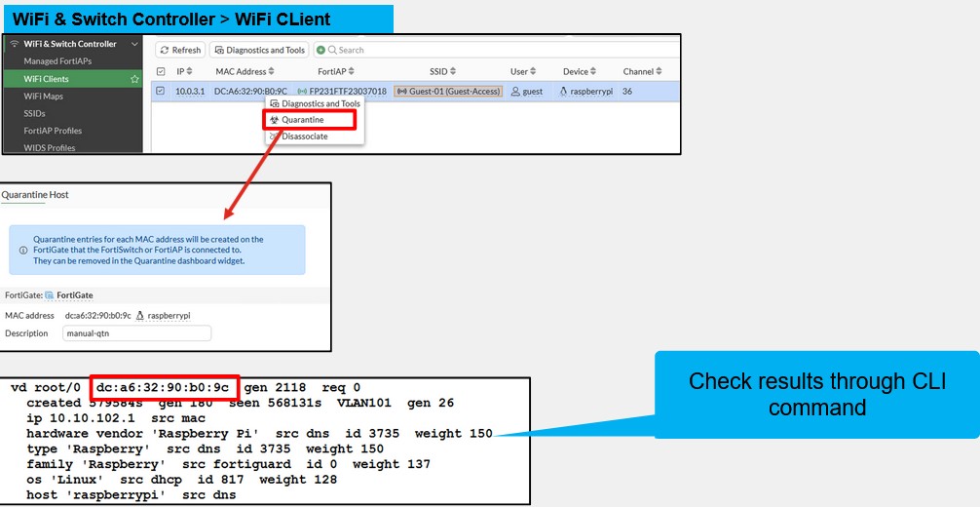Go to SSIDs in the sidebar

coord(34,113)
